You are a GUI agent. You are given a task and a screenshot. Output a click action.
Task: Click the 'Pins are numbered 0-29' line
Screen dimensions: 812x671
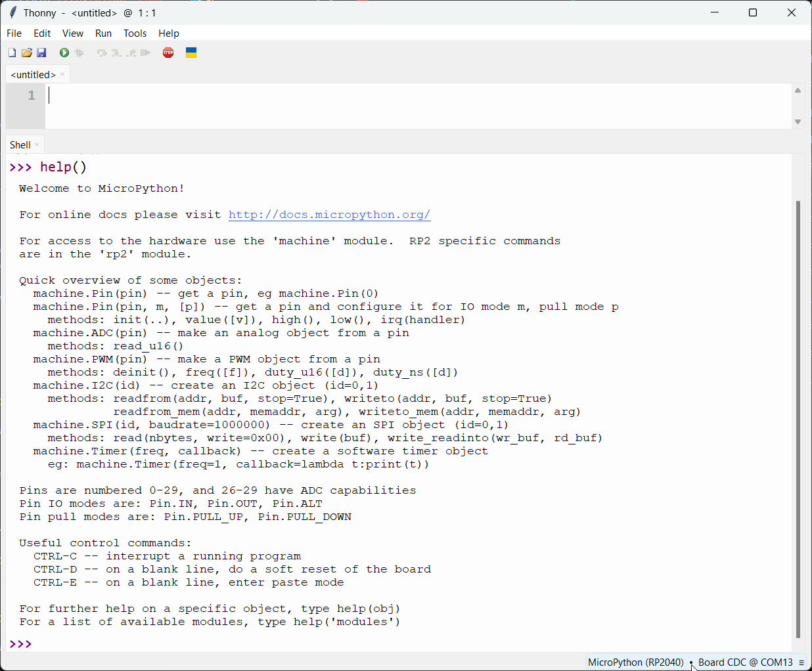(217, 490)
